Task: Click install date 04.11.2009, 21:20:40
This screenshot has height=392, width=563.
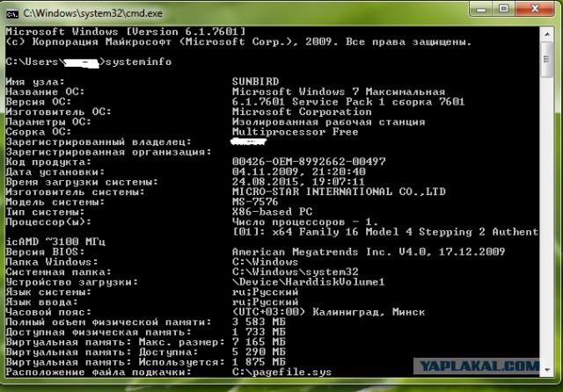Action: click(299, 171)
